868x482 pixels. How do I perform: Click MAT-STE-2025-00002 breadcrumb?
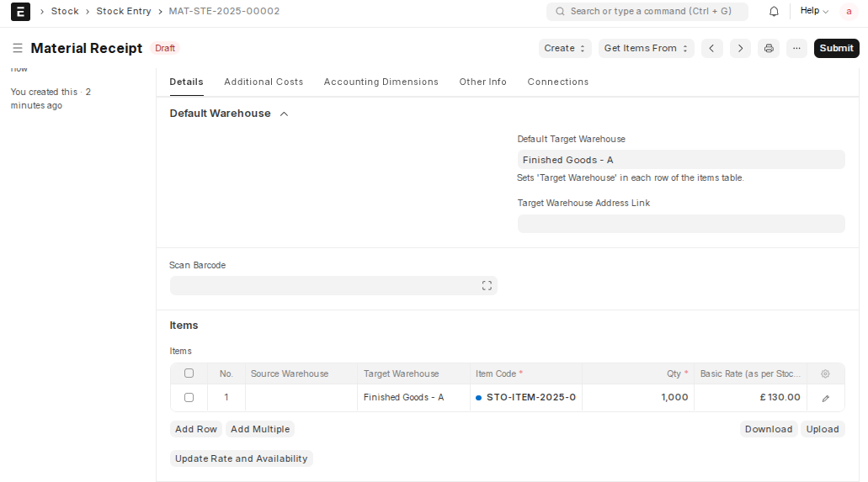224,11
